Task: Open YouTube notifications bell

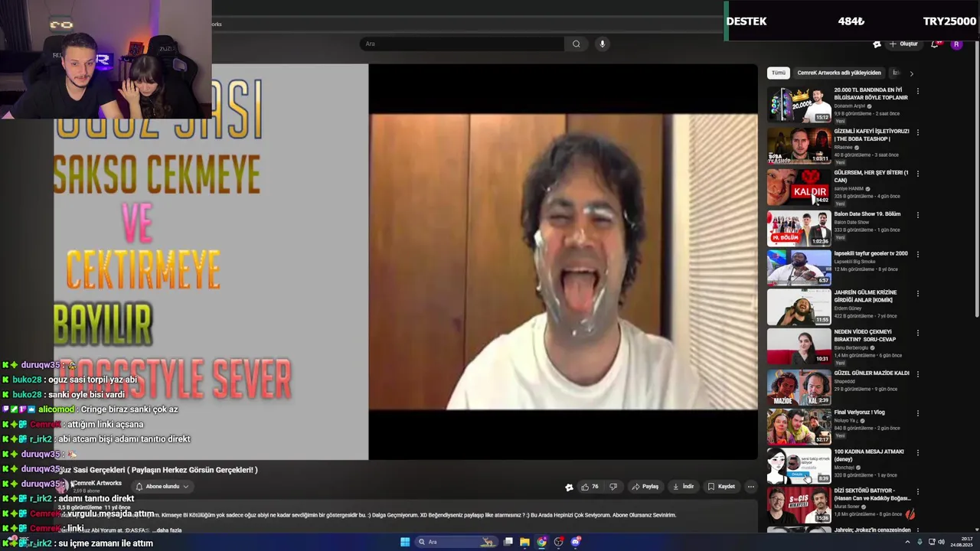Action: click(x=935, y=44)
